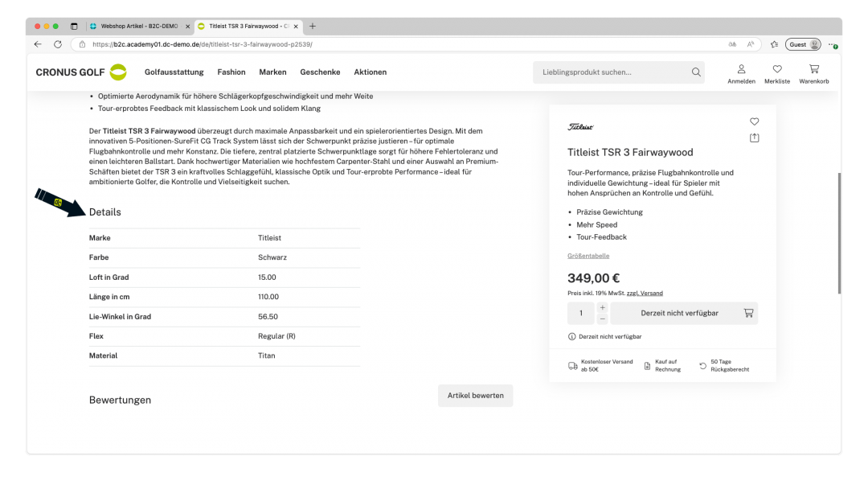This screenshot has width=868, height=489.
Task: Close the Titleist TSR 3 Fairwaywood tab
Action: click(x=296, y=26)
